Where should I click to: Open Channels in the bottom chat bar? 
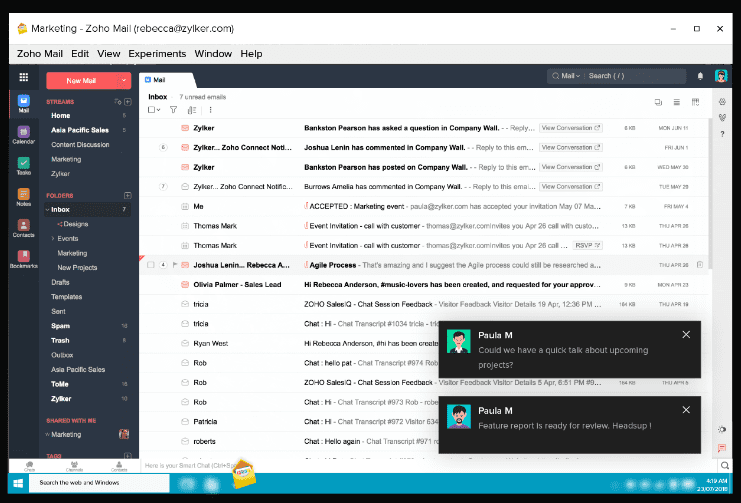tap(74, 466)
